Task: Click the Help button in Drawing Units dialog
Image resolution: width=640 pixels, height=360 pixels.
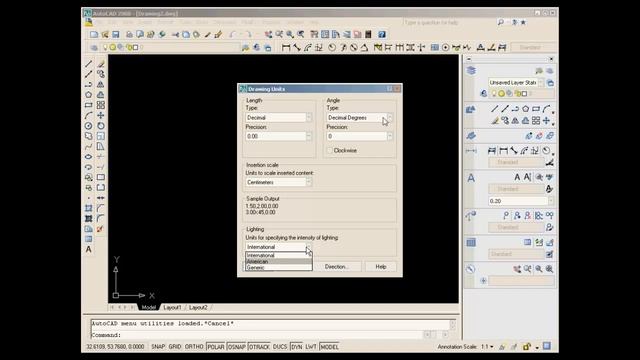Action: pos(381,267)
